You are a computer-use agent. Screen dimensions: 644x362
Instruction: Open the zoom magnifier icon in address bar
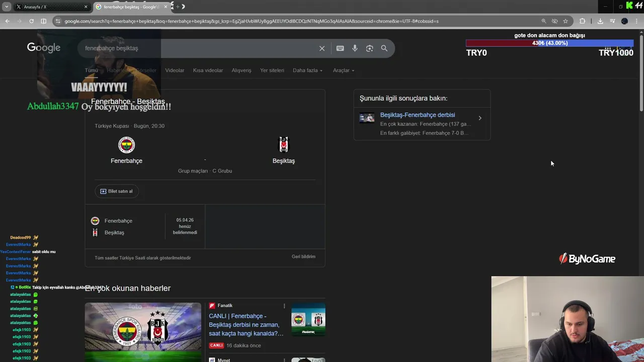click(543, 21)
